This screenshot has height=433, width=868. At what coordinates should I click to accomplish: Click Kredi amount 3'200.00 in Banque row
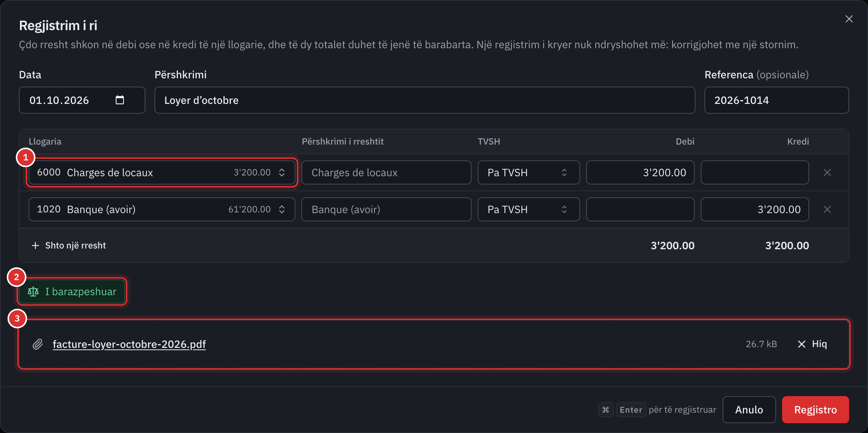point(755,209)
